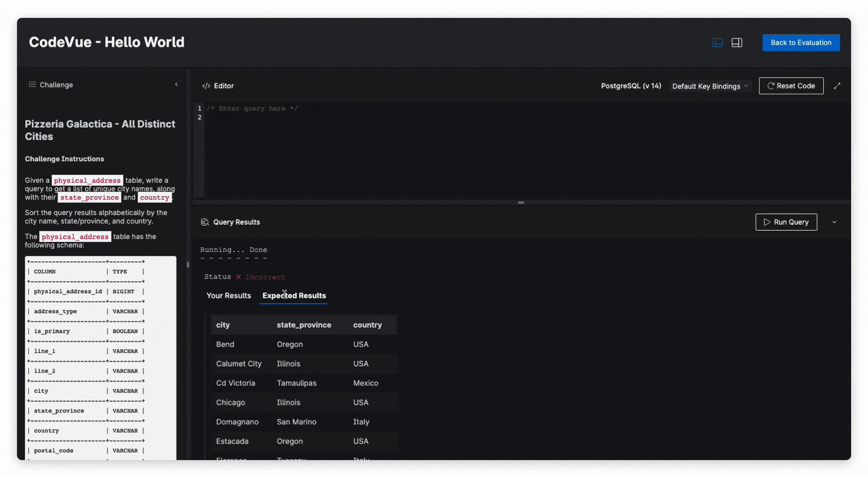Click Reset Code button
Viewport: 868px width, 477px height.
791,85
